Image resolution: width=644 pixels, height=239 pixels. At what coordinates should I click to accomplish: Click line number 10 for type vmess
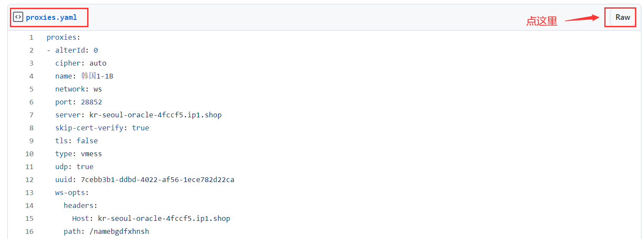pos(29,154)
